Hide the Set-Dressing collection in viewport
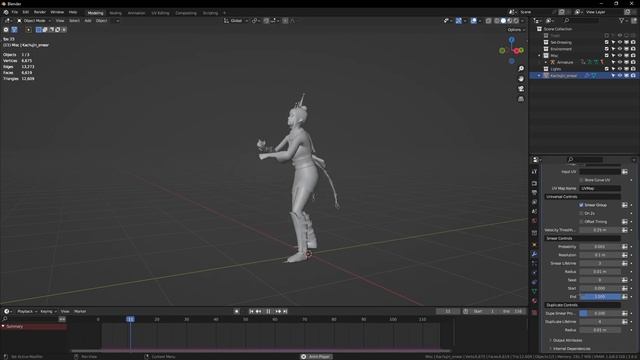Image resolution: width=640 pixels, height=360 pixels. click(620, 42)
